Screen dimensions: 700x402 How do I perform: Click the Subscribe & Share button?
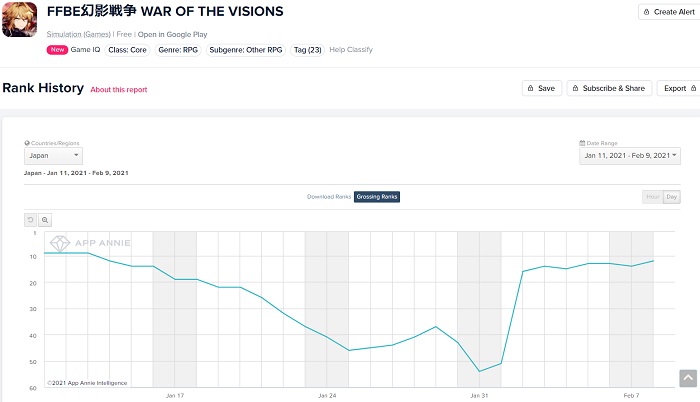[x=609, y=88]
